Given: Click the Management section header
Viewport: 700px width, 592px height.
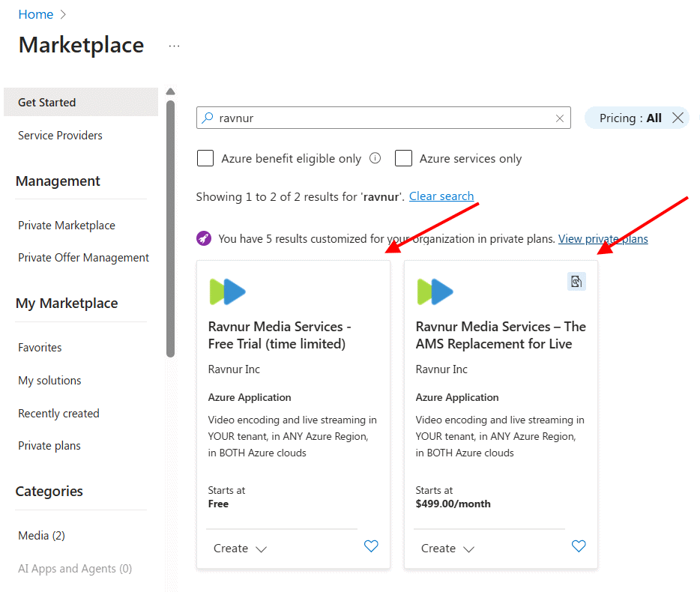Looking at the screenshot, I should pos(58,181).
